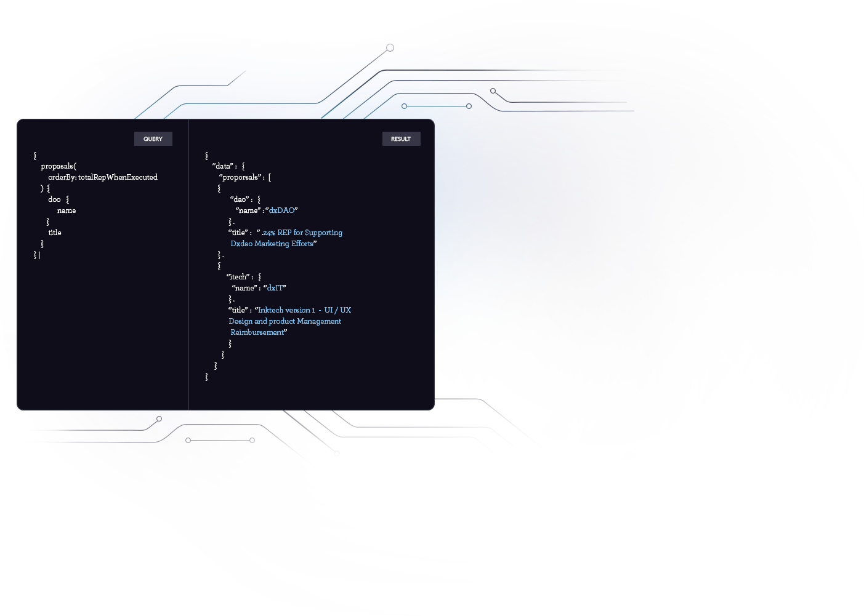
Task: Click 'Inktech version 1 - UI / UX' title
Action: pos(304,310)
